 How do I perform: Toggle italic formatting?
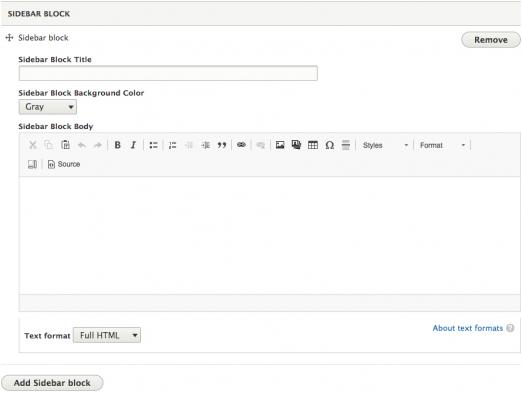(133, 145)
